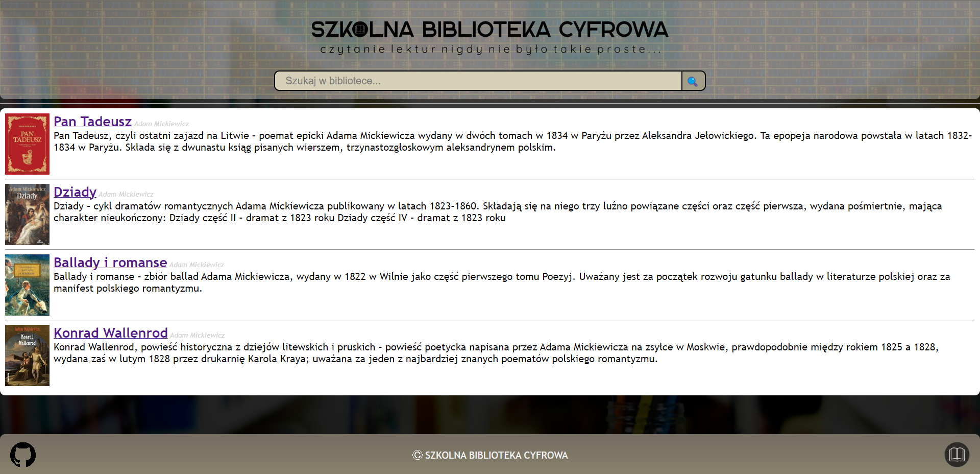This screenshot has width=980, height=474.
Task: Click the Ballady i romanse book cover
Action: [27, 285]
